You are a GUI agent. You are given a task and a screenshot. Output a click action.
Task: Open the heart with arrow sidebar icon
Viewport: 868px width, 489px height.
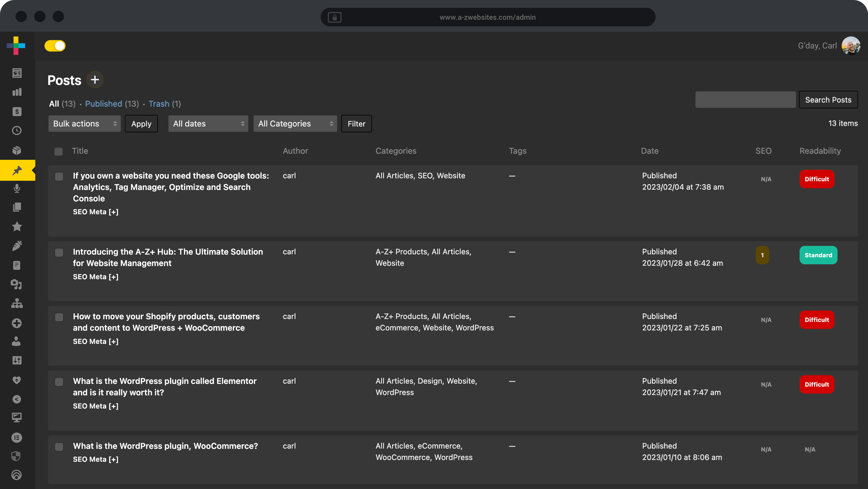(17, 380)
